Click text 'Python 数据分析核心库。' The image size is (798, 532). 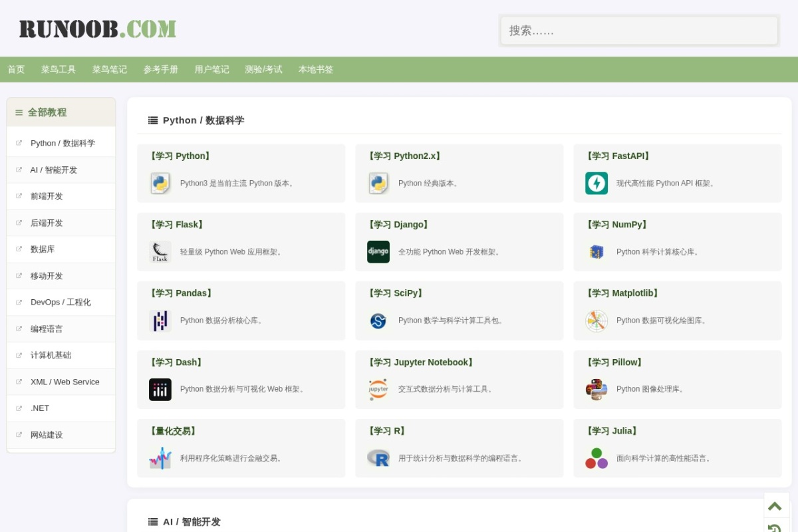pos(223,321)
